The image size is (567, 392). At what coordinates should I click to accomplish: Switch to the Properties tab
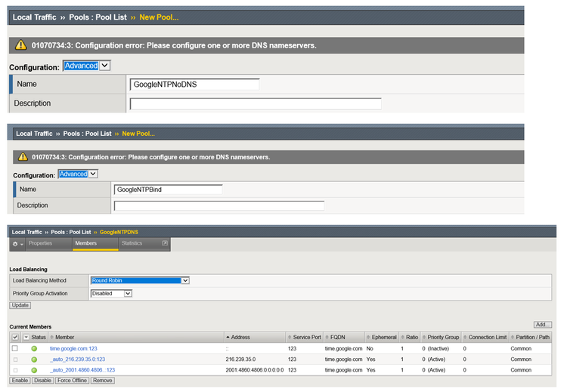(40, 243)
